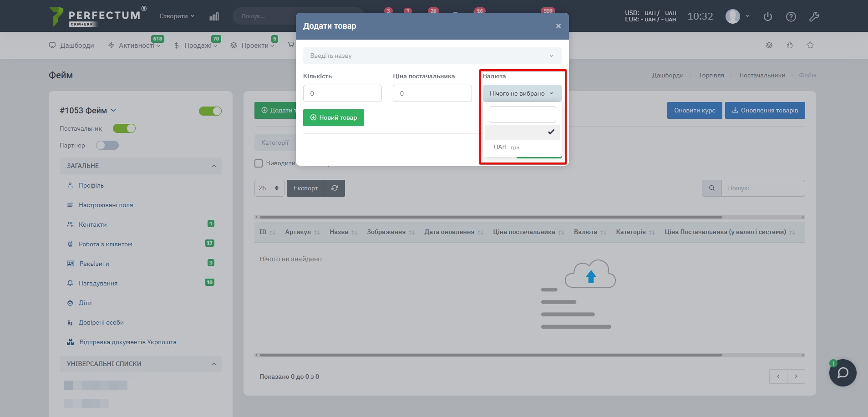The width and height of the screenshot is (868, 417).
Task: Toggle the Постачальник switch off
Action: (x=124, y=128)
